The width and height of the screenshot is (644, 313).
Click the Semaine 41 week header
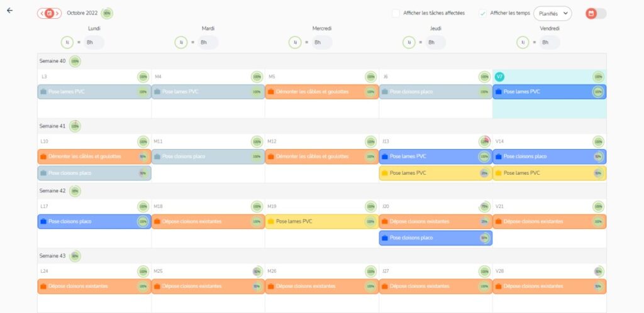click(x=52, y=126)
